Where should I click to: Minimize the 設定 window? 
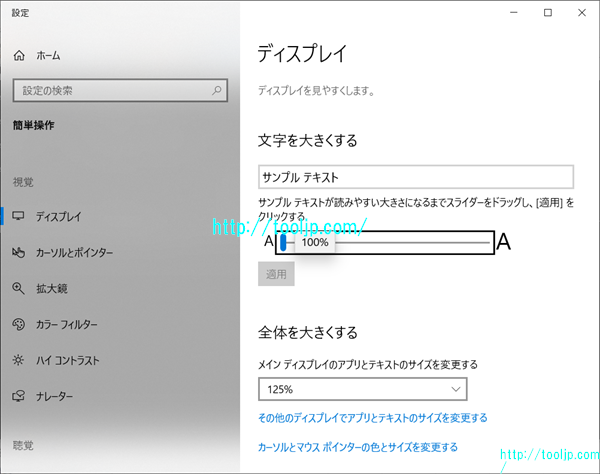[514, 13]
